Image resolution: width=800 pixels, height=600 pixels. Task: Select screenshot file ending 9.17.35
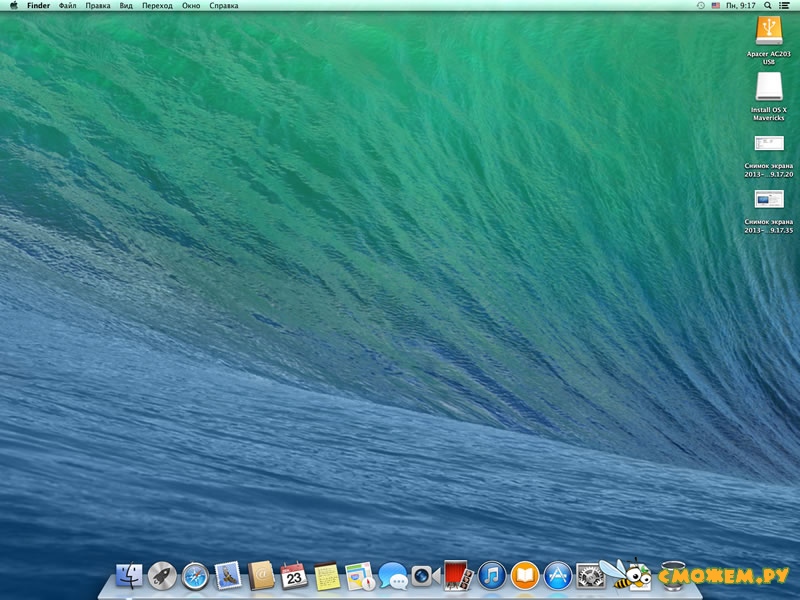tap(768, 199)
